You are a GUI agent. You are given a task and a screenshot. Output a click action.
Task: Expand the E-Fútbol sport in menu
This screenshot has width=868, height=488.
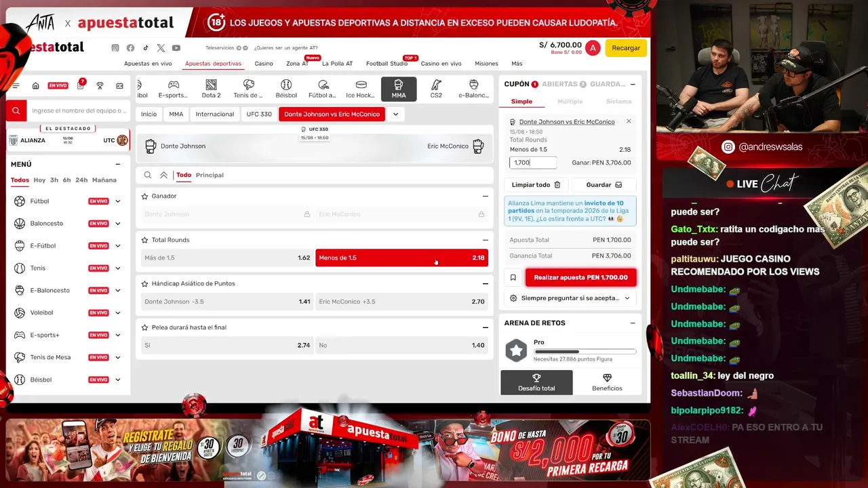[x=118, y=246]
